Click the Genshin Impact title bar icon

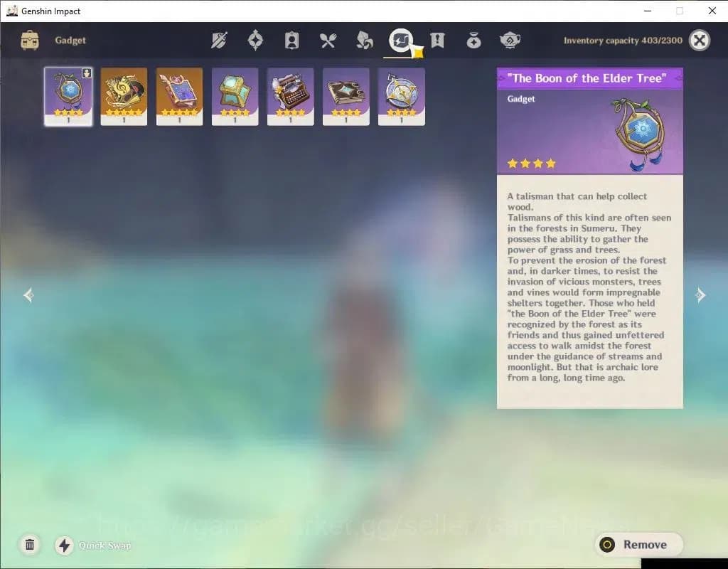[12, 11]
